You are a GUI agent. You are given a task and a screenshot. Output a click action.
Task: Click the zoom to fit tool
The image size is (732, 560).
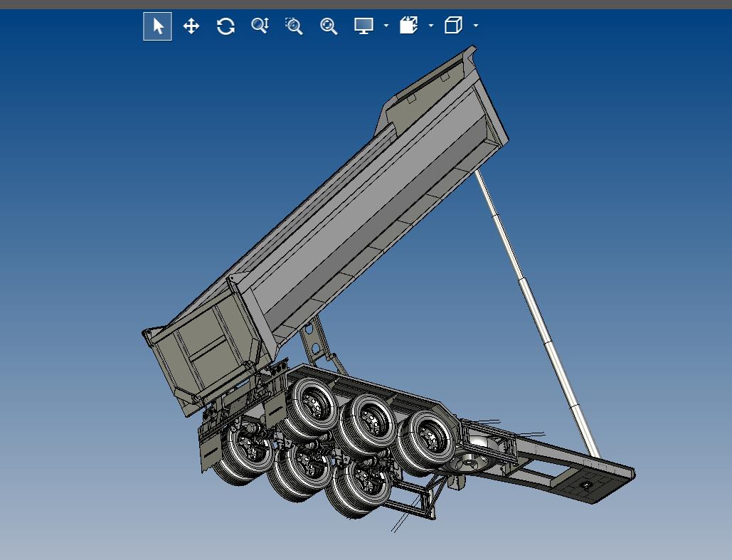[329, 26]
